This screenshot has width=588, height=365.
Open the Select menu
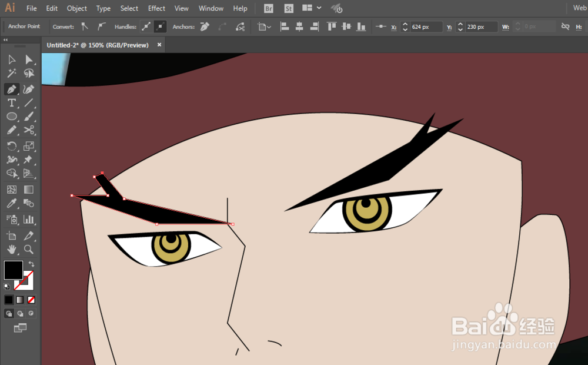pos(129,8)
